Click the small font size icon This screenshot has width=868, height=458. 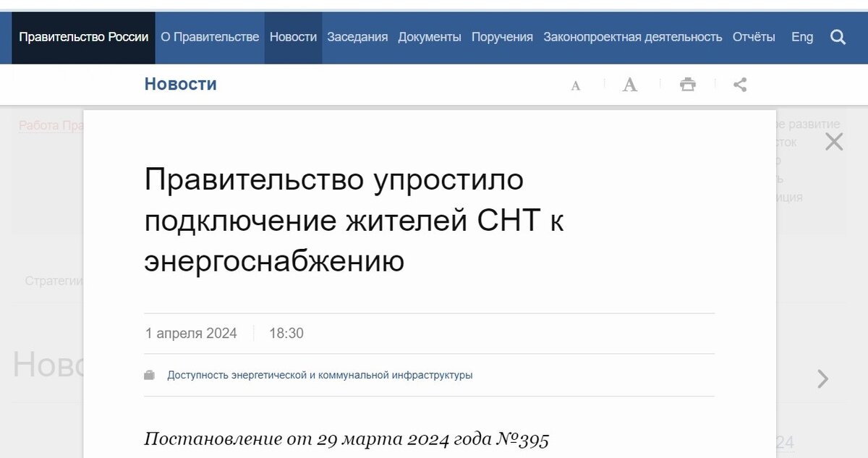pos(575,85)
